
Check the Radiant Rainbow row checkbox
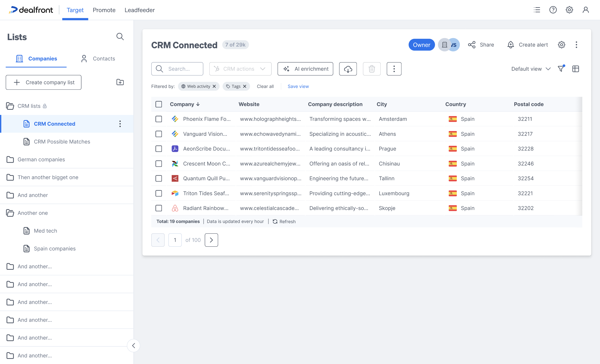(x=159, y=208)
